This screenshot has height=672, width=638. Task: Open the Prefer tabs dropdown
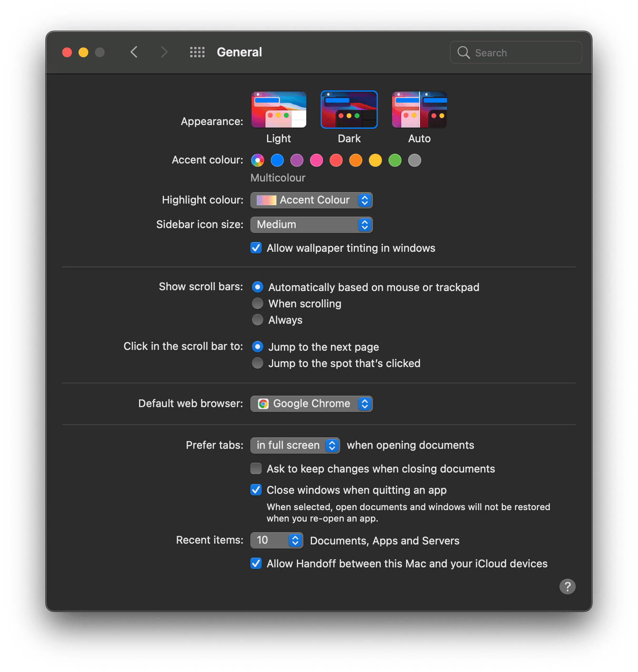coord(295,445)
